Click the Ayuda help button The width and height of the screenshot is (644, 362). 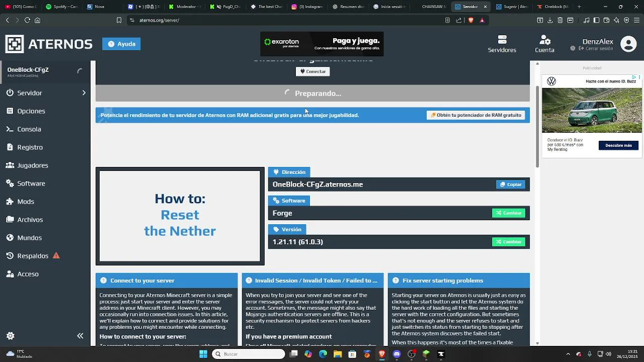click(x=121, y=44)
